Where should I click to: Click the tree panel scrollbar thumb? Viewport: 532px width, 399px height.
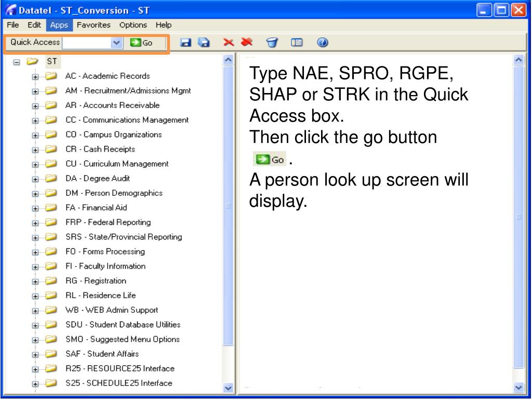pos(229,206)
